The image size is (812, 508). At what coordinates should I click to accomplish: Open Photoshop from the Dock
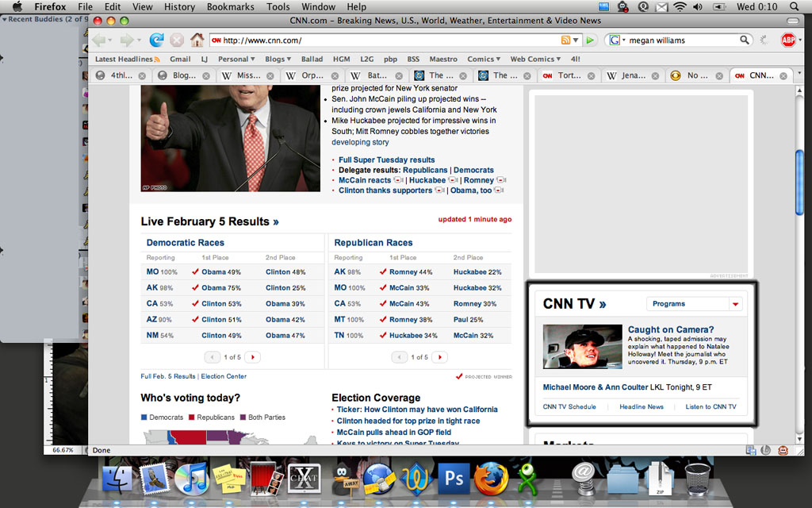[454, 478]
